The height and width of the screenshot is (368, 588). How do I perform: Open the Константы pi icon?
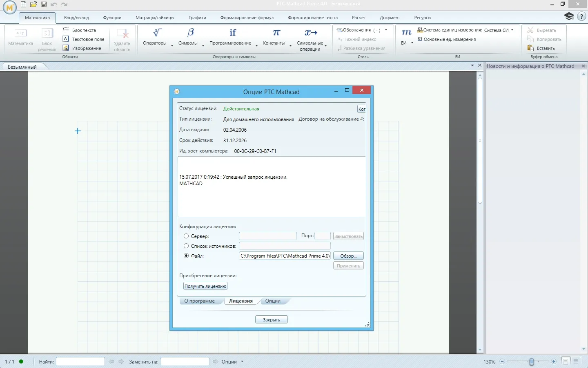tap(276, 33)
